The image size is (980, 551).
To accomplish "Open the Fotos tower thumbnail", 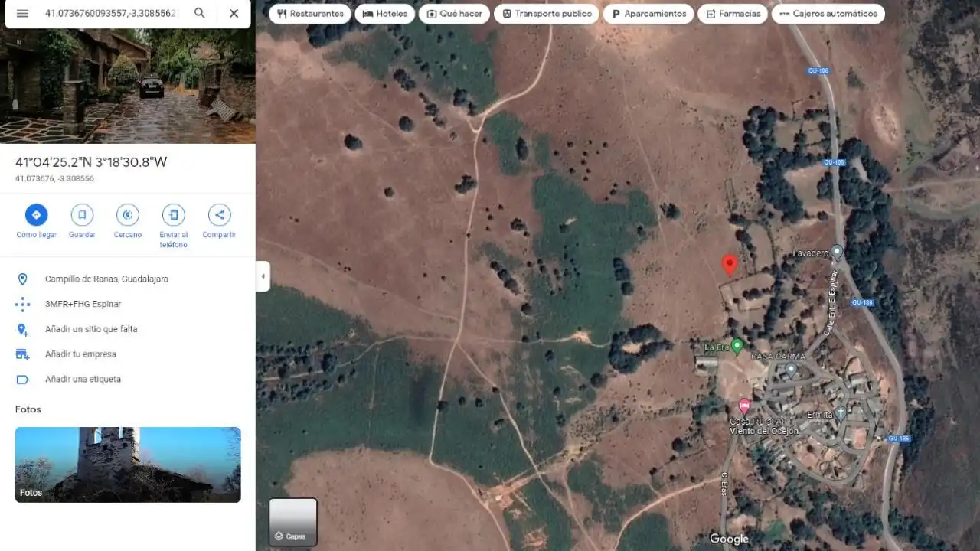I will (x=128, y=465).
